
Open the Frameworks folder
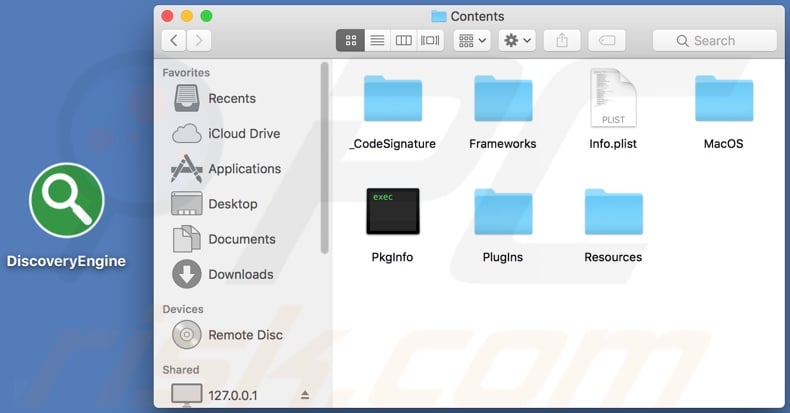[x=502, y=101]
